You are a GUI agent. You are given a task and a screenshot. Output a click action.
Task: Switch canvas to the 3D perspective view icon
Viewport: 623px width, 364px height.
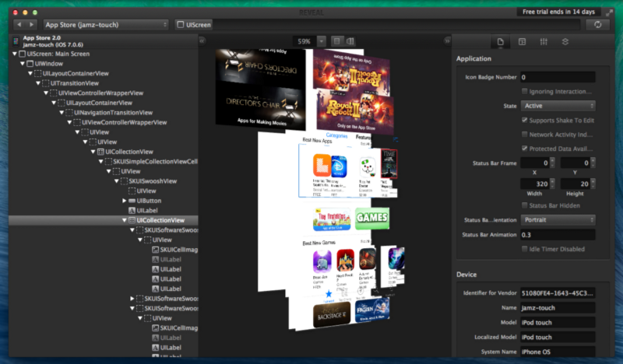click(x=350, y=40)
